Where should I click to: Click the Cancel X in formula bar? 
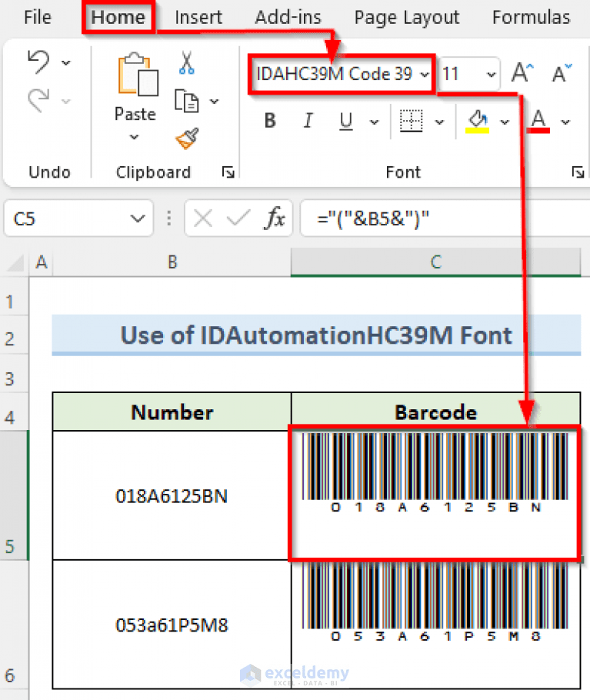coord(203,218)
